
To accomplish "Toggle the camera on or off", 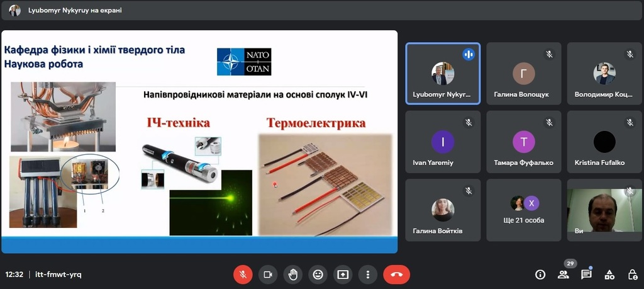I will (268, 275).
